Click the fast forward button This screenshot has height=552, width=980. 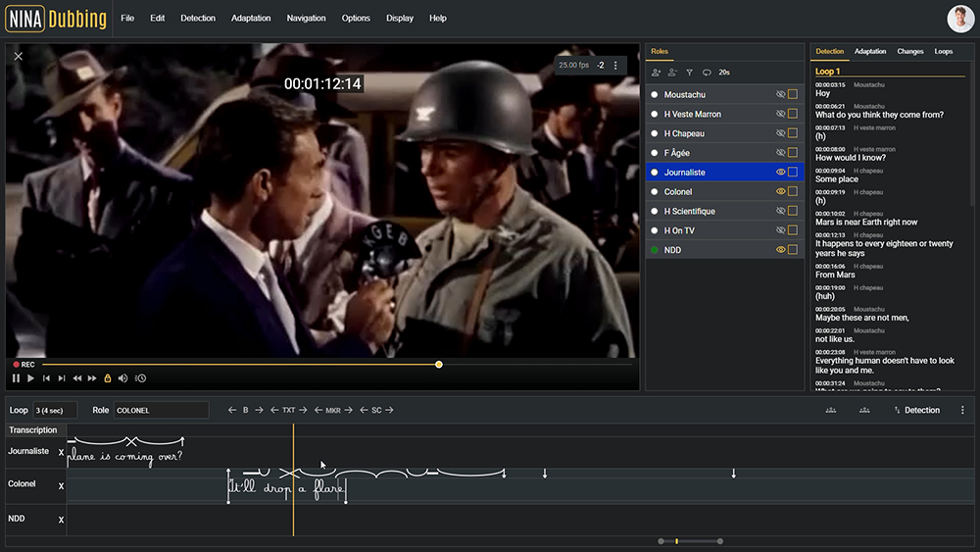point(92,378)
